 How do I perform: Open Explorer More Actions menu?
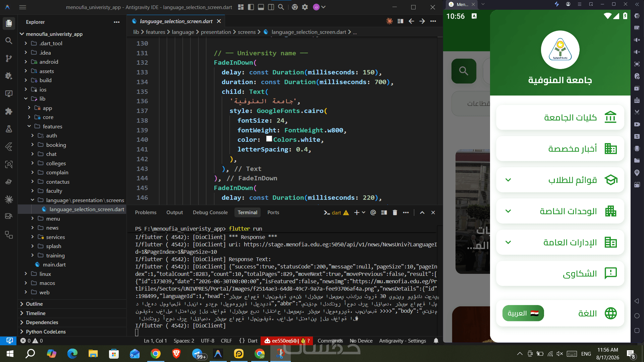click(x=116, y=22)
